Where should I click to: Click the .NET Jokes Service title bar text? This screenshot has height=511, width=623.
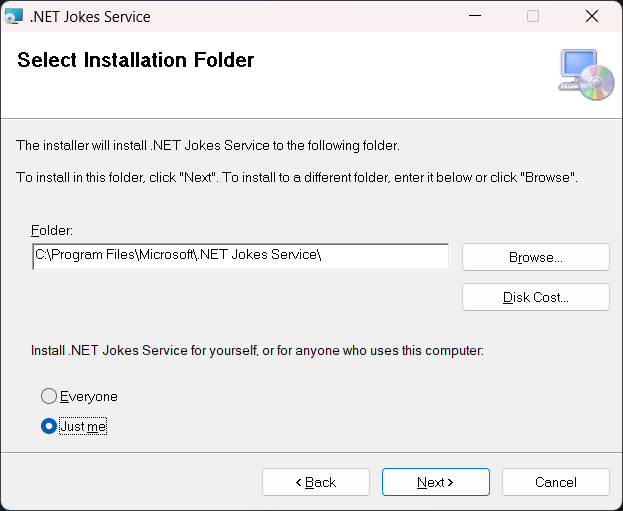[90, 17]
